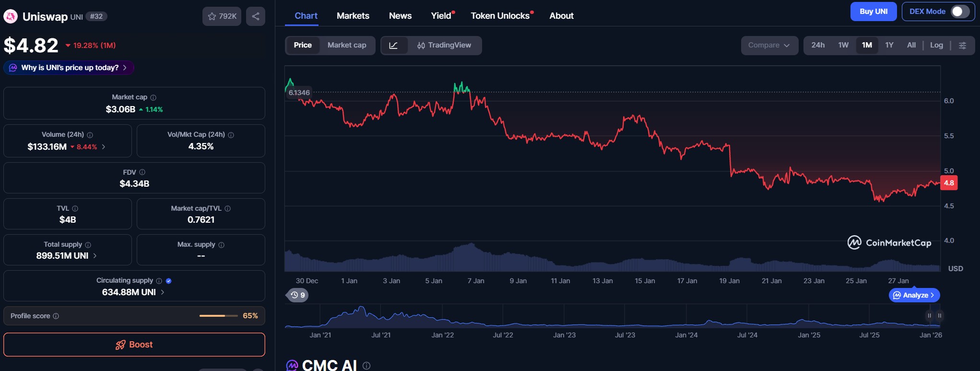Screen dimensions: 980x371
Task: Click the Analyze button under chart
Action: coord(914,295)
